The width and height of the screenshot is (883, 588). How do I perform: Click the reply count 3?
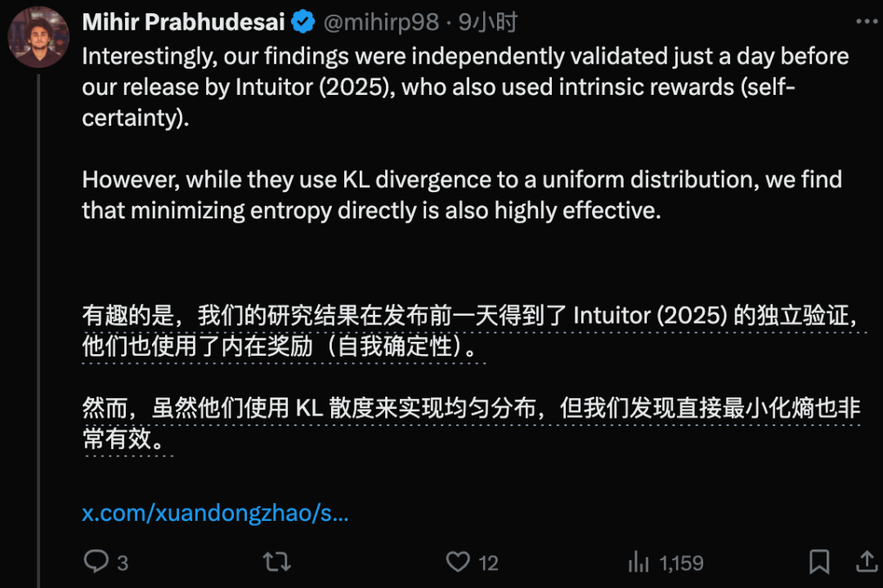[123, 563]
